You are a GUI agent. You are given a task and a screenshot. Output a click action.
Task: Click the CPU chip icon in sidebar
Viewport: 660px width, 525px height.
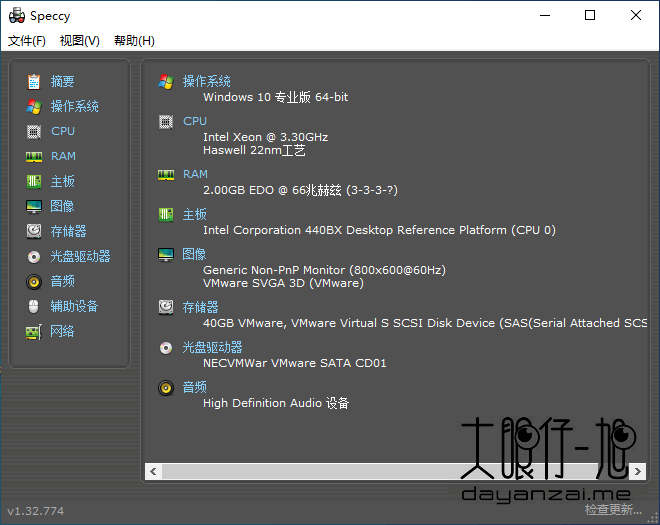34,131
